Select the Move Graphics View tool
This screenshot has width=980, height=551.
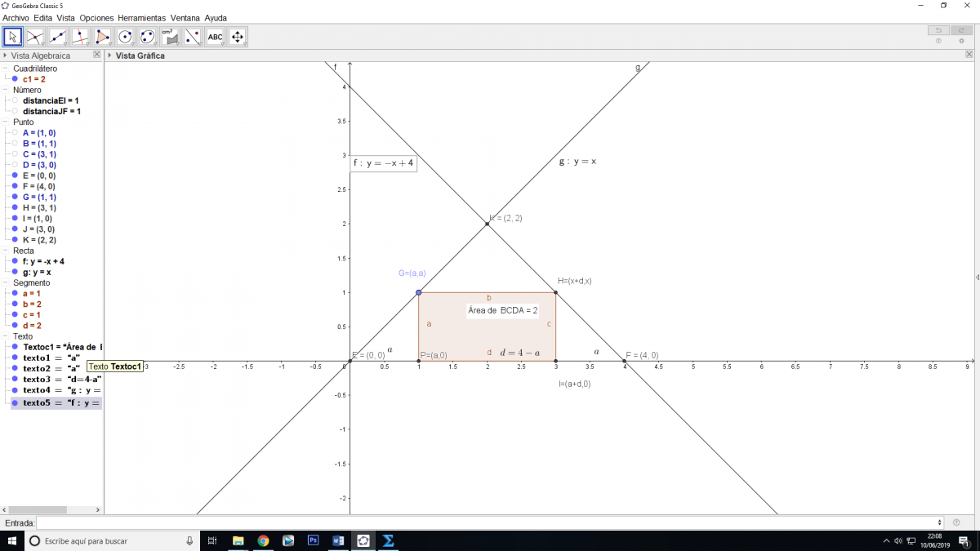point(238,37)
